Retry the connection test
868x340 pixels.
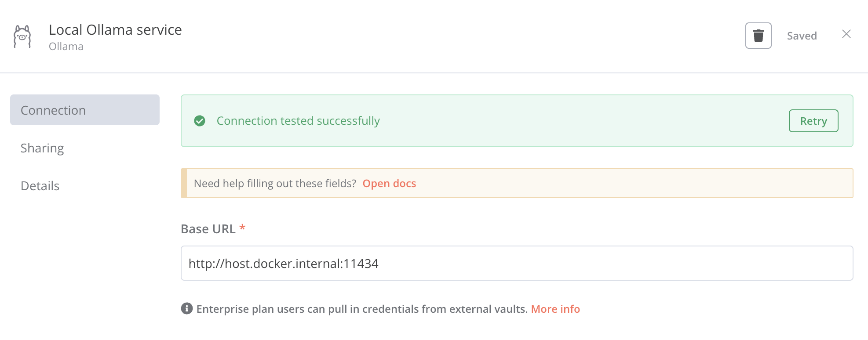pyautogui.click(x=813, y=121)
